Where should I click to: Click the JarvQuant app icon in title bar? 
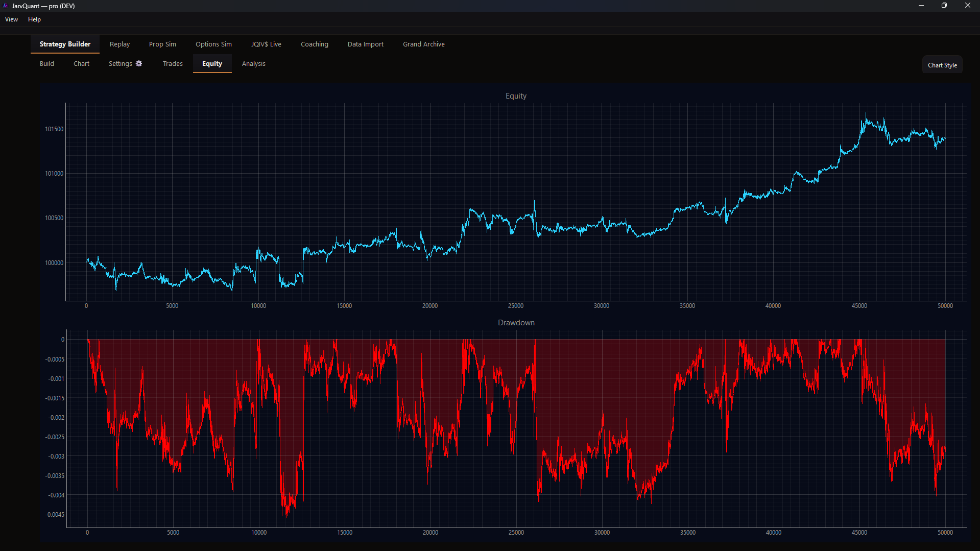click(x=6, y=6)
